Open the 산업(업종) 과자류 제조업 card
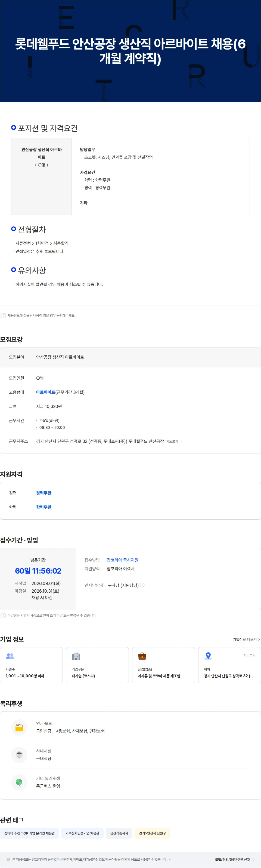 (163, 665)
